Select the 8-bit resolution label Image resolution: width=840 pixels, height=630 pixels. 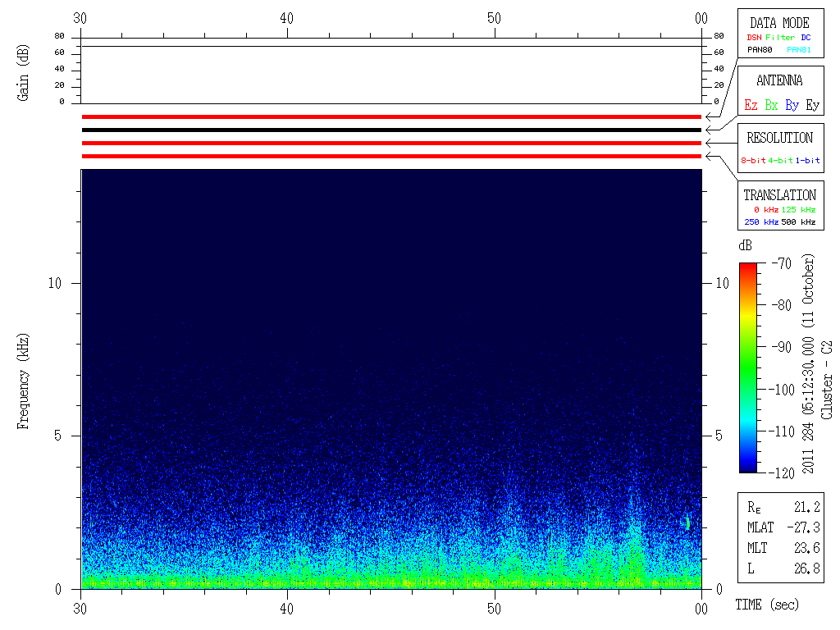point(754,161)
